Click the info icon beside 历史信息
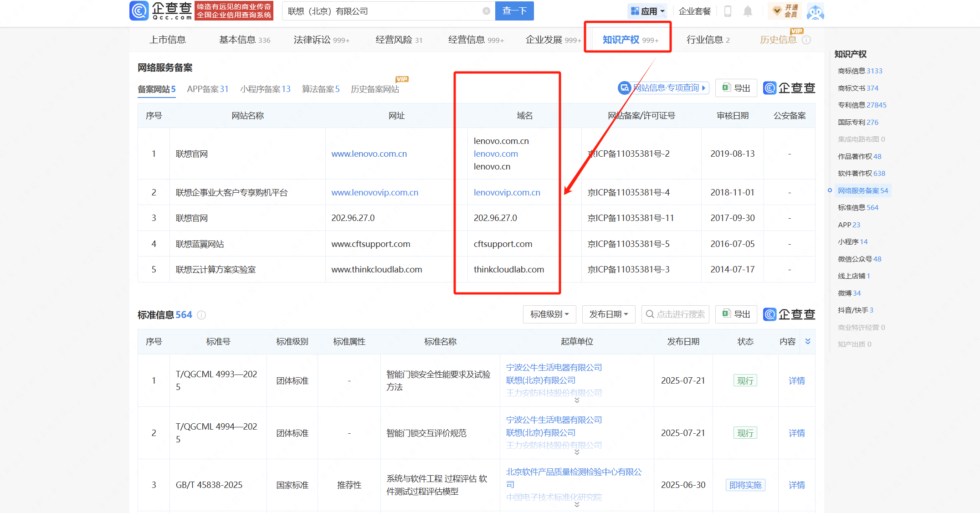The image size is (980, 513). pyautogui.click(x=806, y=40)
